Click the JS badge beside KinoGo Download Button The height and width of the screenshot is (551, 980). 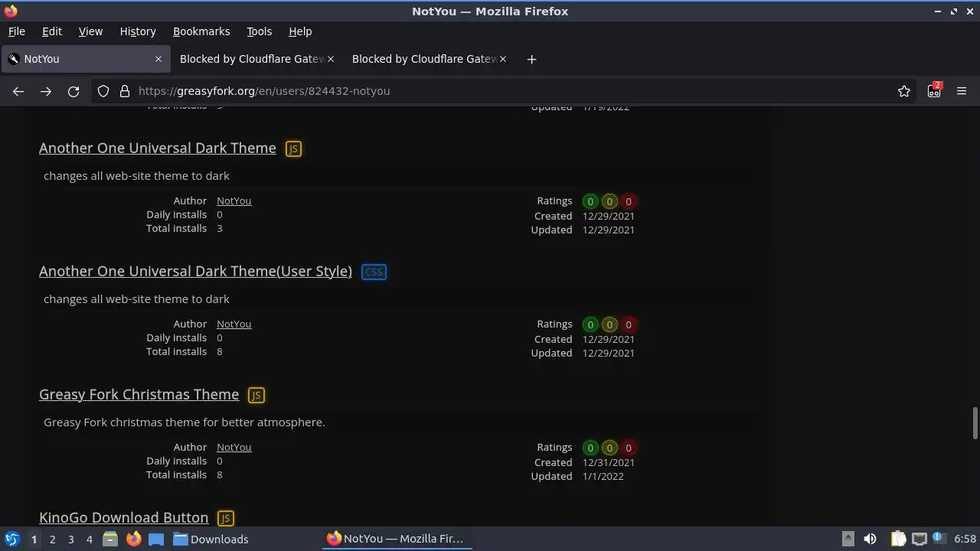(225, 518)
